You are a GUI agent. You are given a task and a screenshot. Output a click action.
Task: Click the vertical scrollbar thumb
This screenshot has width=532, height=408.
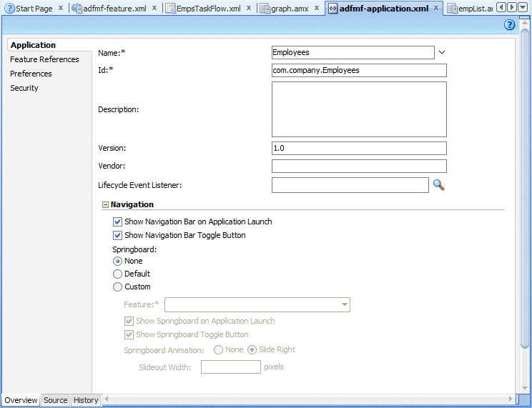click(x=525, y=189)
